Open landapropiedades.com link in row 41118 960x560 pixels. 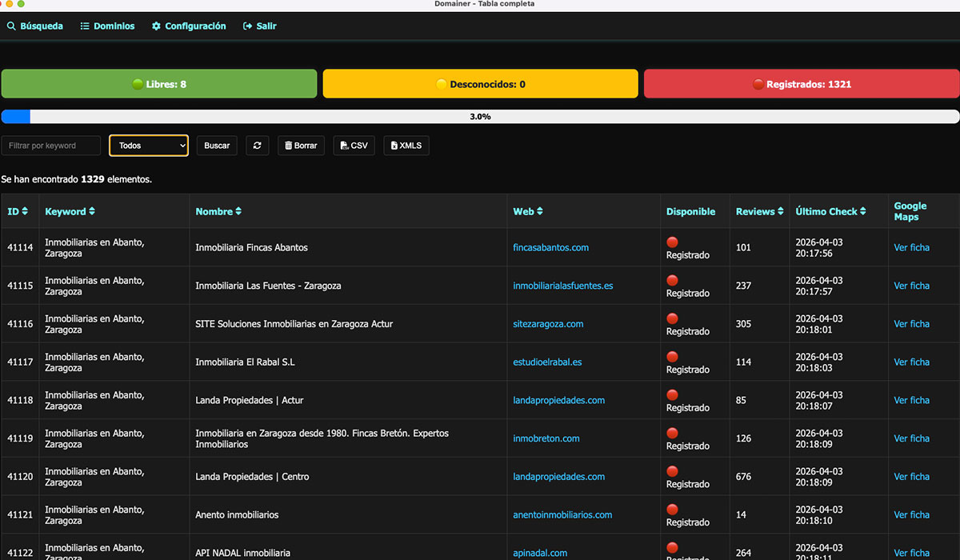(558, 400)
